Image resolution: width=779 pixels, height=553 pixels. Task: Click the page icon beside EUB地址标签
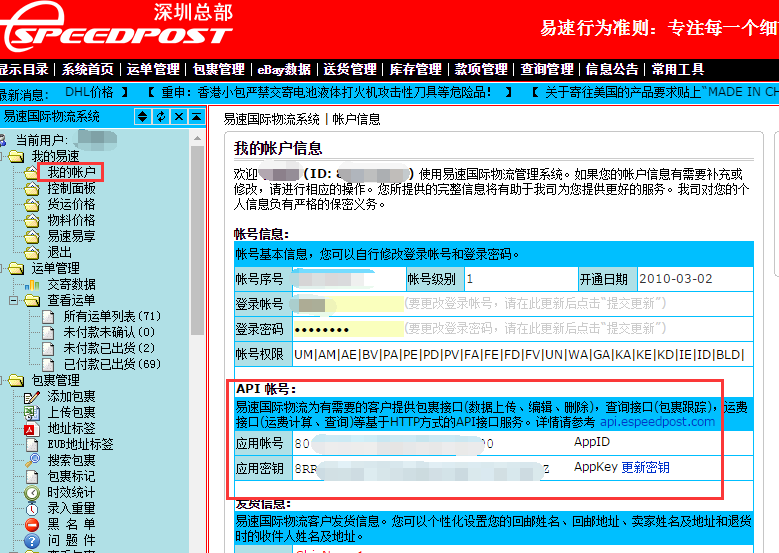[x=32, y=444]
